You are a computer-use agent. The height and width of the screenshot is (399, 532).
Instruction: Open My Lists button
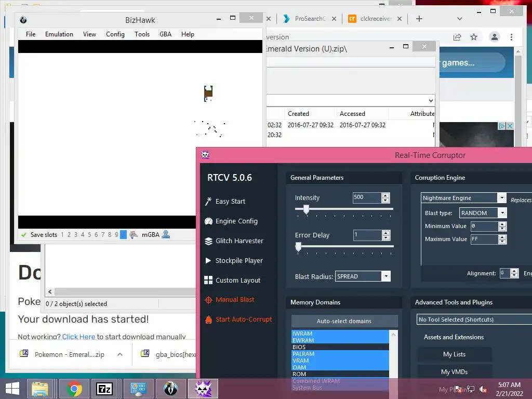tap(454, 354)
